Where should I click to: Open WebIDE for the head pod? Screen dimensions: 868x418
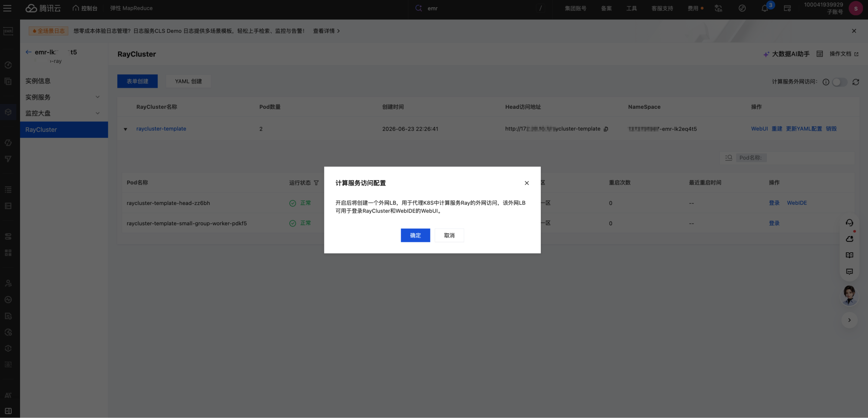point(797,203)
